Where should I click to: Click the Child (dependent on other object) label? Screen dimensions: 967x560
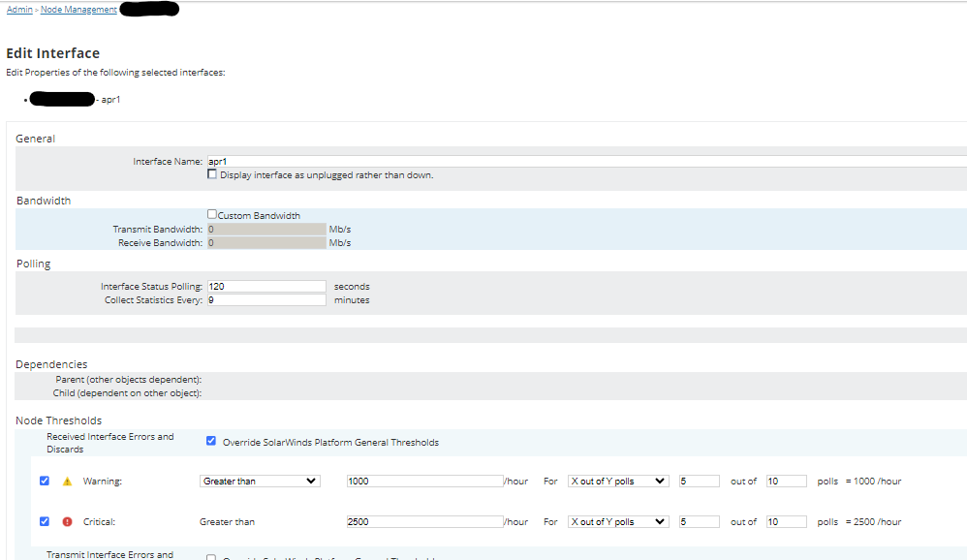(x=127, y=393)
